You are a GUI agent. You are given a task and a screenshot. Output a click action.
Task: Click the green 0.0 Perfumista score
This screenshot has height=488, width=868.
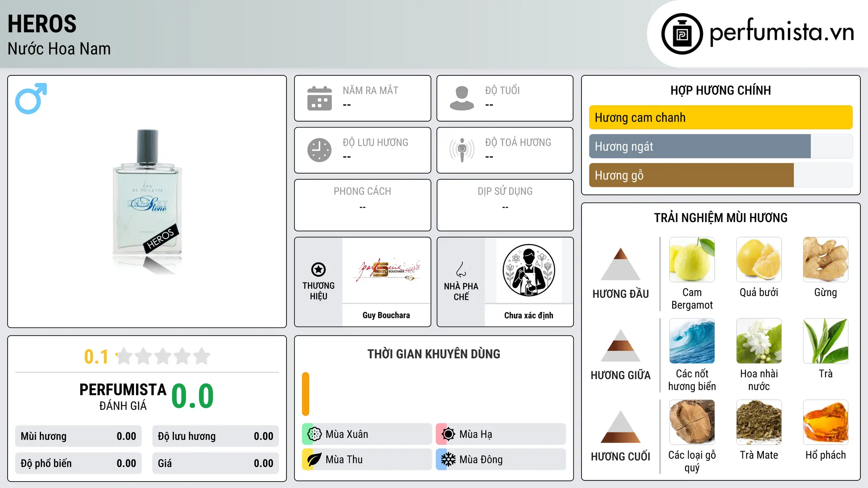[192, 396]
